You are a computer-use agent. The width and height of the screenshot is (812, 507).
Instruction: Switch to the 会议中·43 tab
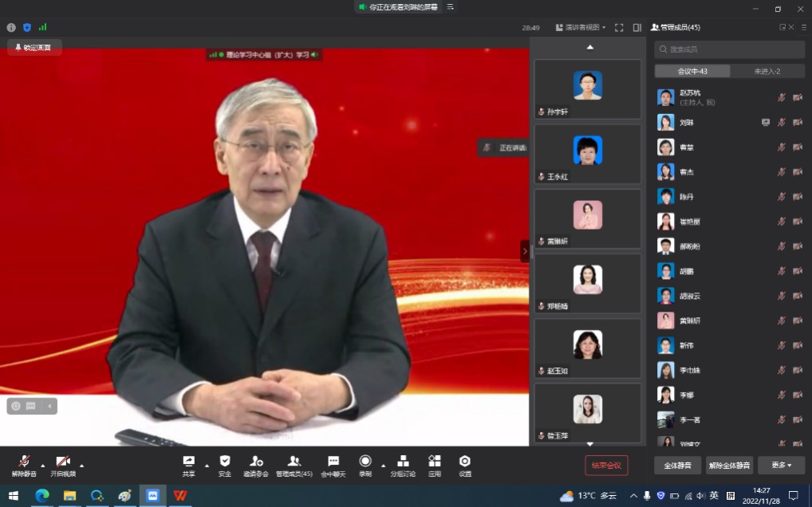692,72
